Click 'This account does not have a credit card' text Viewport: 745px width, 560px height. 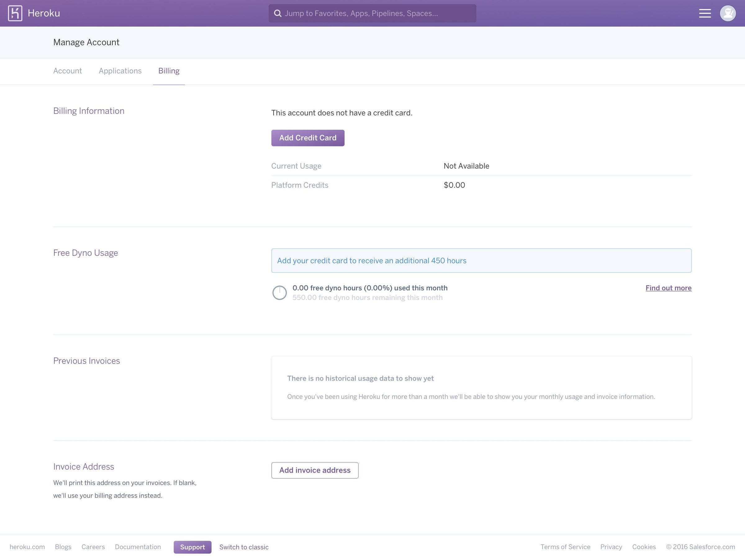[342, 113]
